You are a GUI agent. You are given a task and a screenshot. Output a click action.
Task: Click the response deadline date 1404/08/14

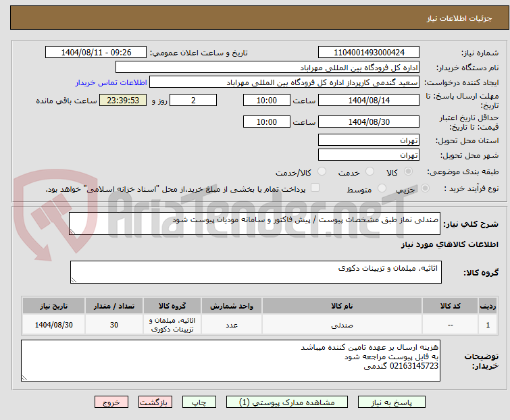pos(369,100)
